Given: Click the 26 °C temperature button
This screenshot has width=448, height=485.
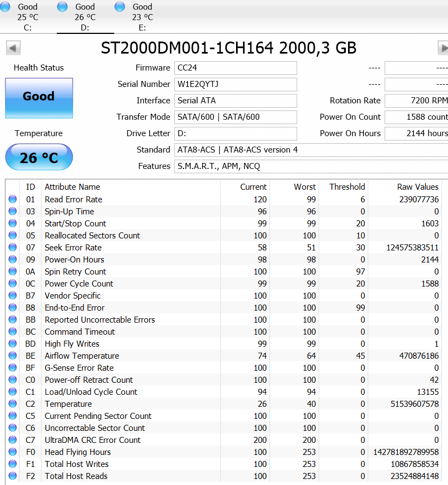Looking at the screenshot, I should [39, 157].
